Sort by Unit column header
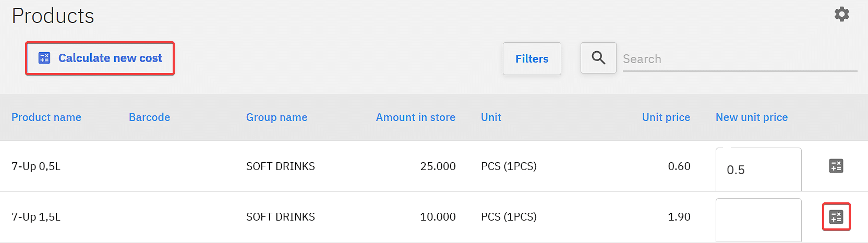 (491, 117)
